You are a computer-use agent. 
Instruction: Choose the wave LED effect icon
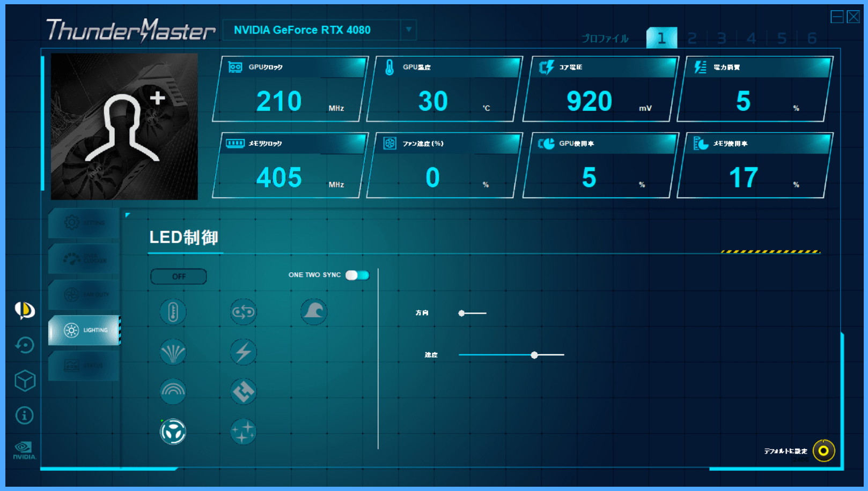(x=314, y=312)
